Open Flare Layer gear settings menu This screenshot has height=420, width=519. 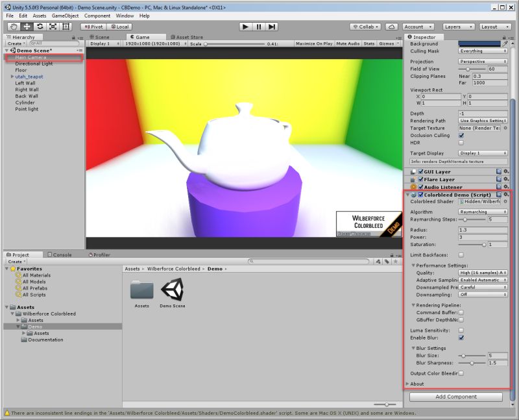point(506,179)
